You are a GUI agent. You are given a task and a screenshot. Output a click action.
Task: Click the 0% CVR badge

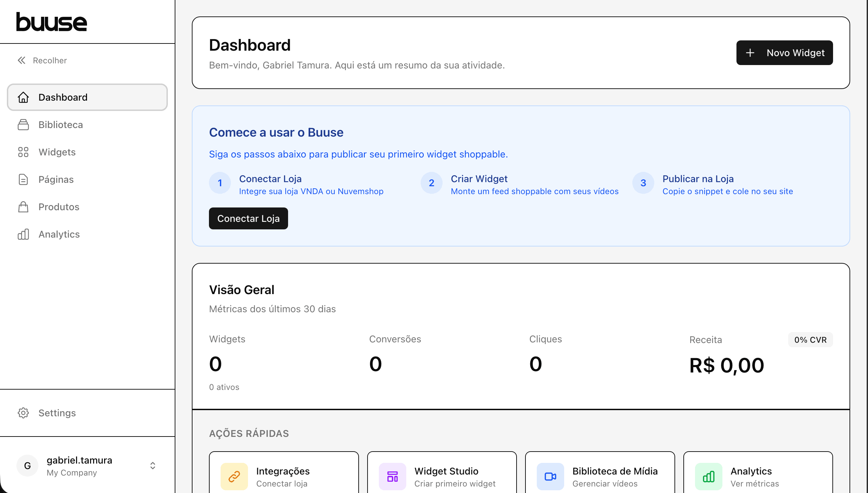(x=810, y=340)
